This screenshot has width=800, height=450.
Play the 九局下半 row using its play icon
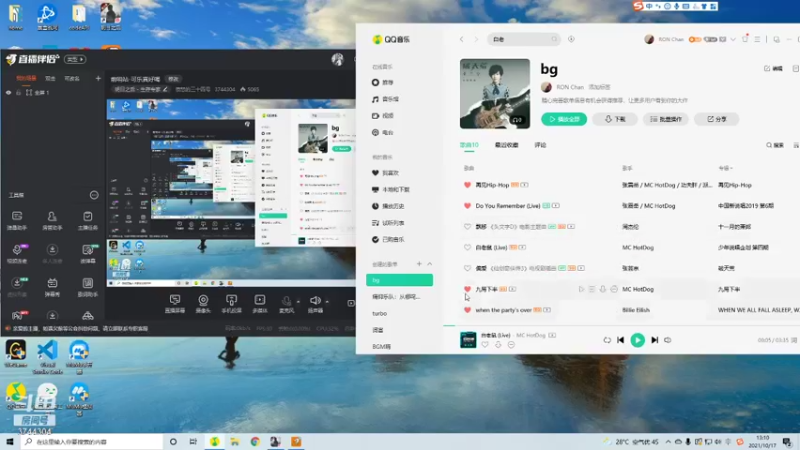[581, 289]
